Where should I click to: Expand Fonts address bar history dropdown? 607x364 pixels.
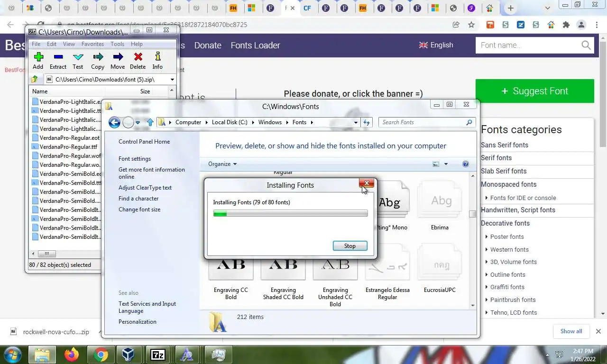(x=356, y=122)
